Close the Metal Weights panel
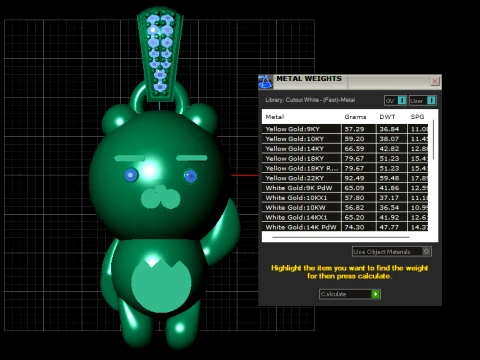 pyautogui.click(x=435, y=81)
